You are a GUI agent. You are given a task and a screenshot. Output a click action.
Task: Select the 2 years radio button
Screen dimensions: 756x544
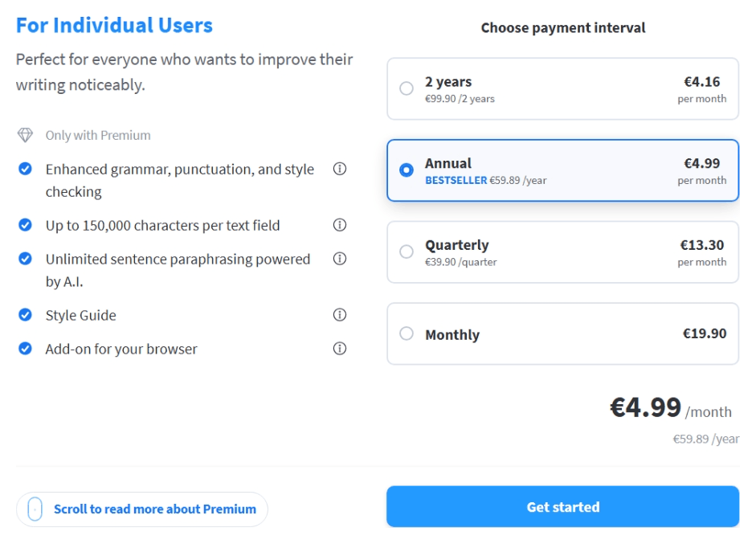(x=407, y=88)
